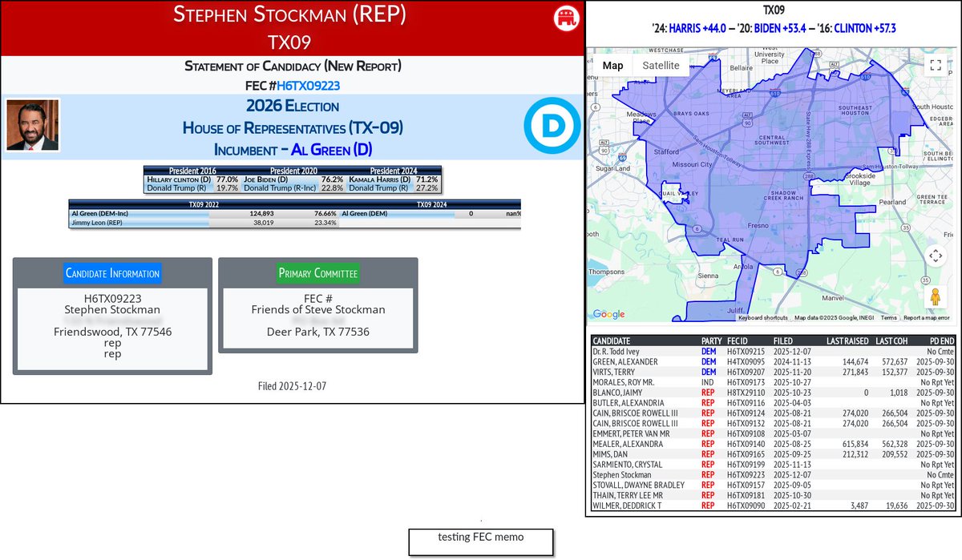962x560 pixels.
Task: Click the CANDIDATE column header
Action: (613, 340)
